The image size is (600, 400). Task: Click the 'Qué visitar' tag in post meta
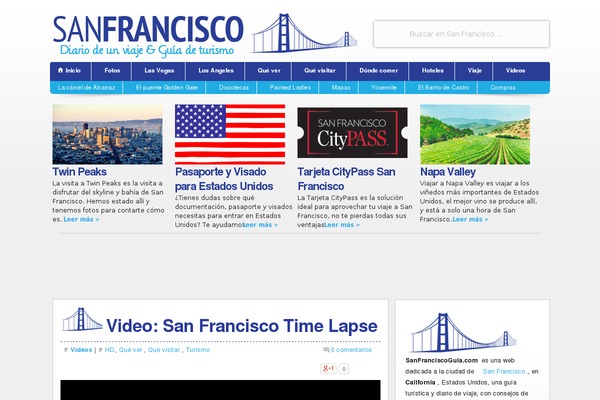pyautogui.click(x=164, y=350)
